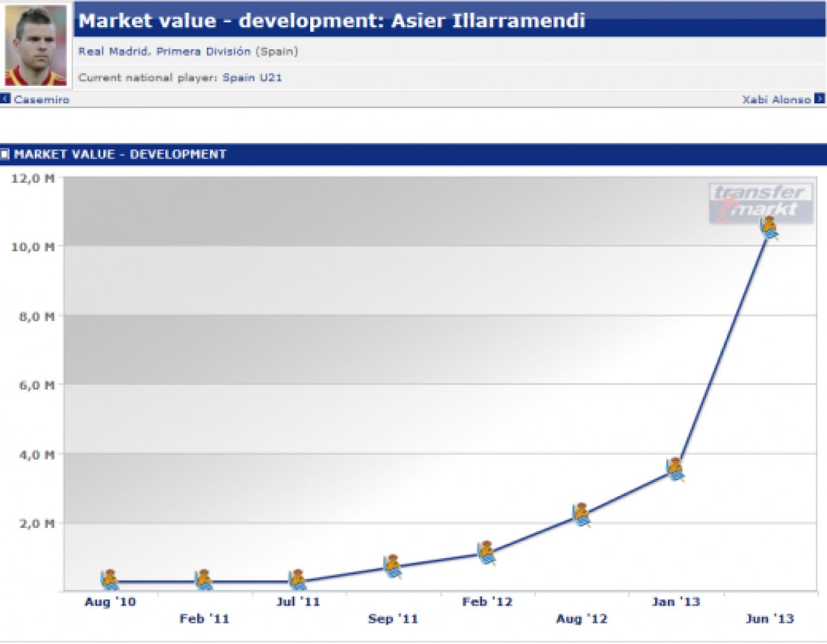
Task: Click the Sep '11 club crest marker
Action: click(392, 566)
